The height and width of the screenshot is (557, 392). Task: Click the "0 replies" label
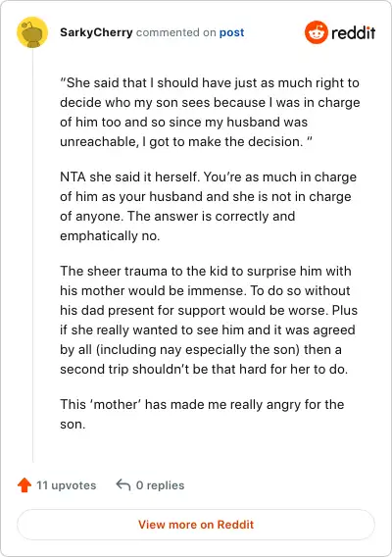[x=160, y=485]
